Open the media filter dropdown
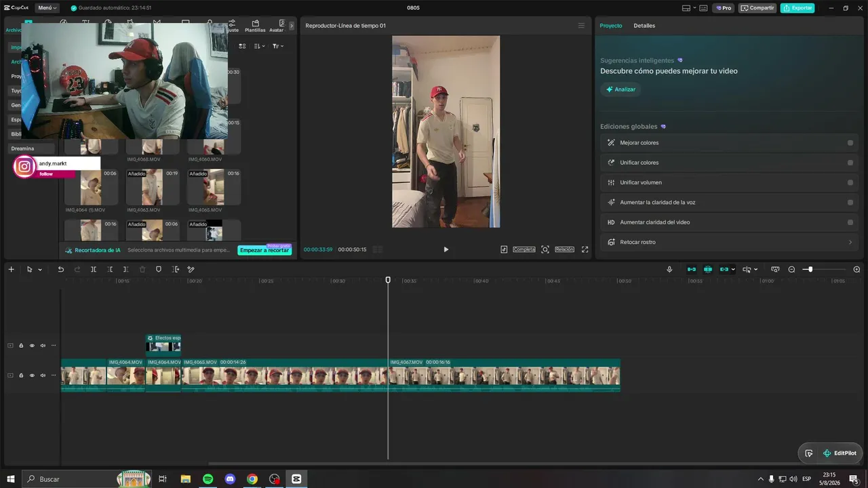868x488 pixels. (x=278, y=46)
